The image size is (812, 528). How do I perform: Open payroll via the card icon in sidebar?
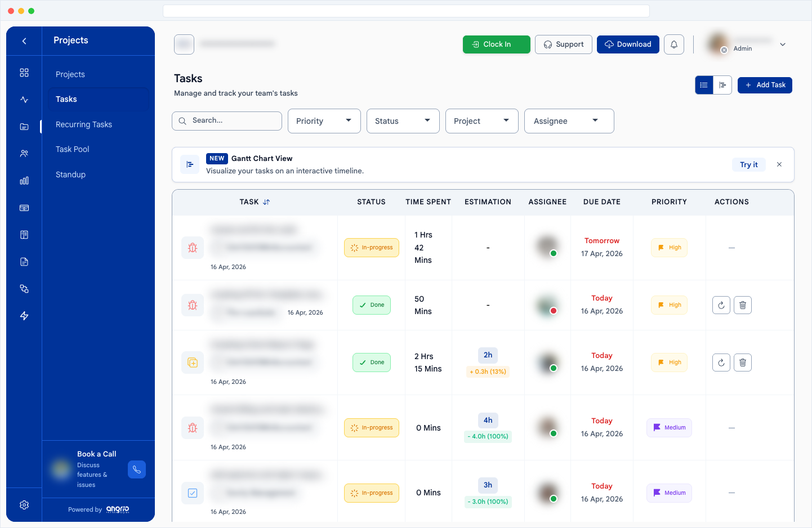24,208
